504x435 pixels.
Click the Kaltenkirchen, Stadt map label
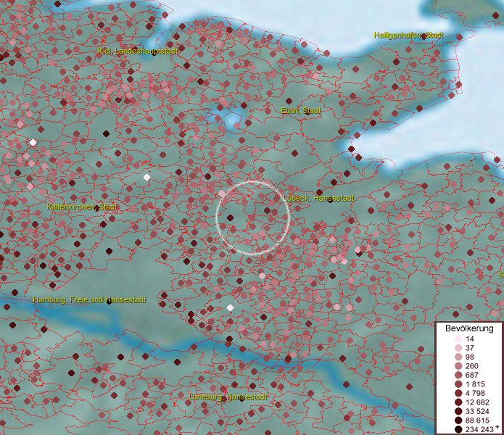point(82,207)
